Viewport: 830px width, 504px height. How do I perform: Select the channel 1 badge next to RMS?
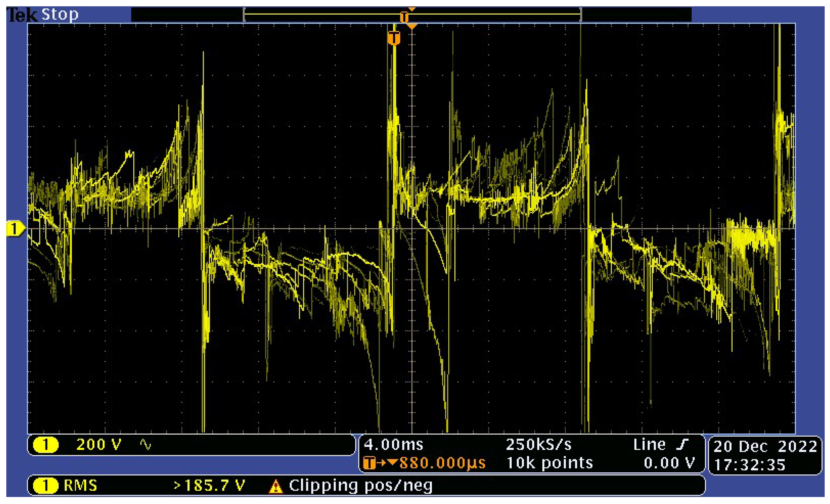(46, 486)
